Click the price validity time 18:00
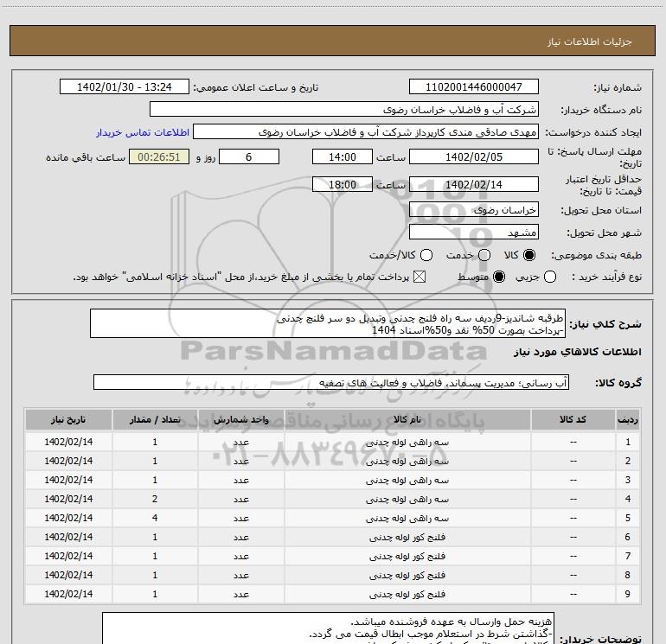This screenshot has height=644, width=666. click(343, 184)
